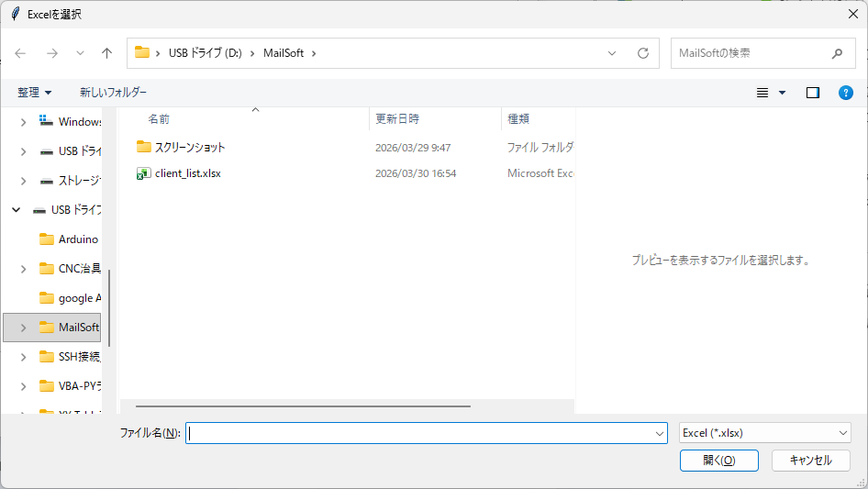Select the client_list.xlsx file
The height and width of the screenshot is (489, 868).
click(187, 173)
